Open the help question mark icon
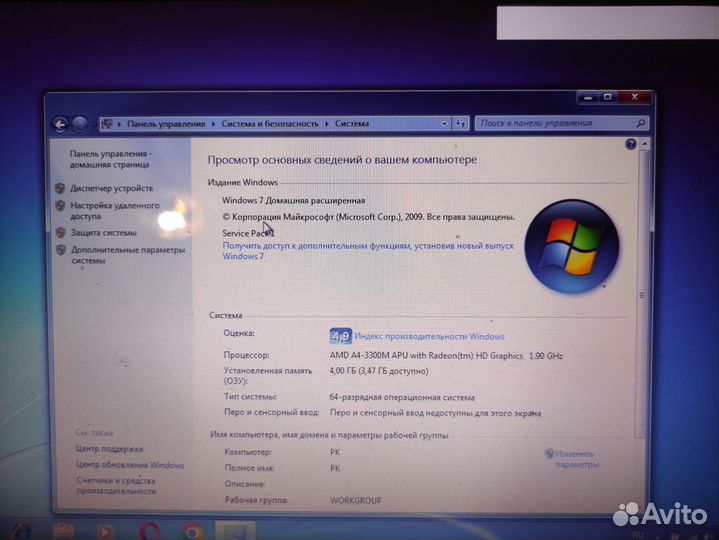Viewport: 719px width, 540px height. pos(631,144)
